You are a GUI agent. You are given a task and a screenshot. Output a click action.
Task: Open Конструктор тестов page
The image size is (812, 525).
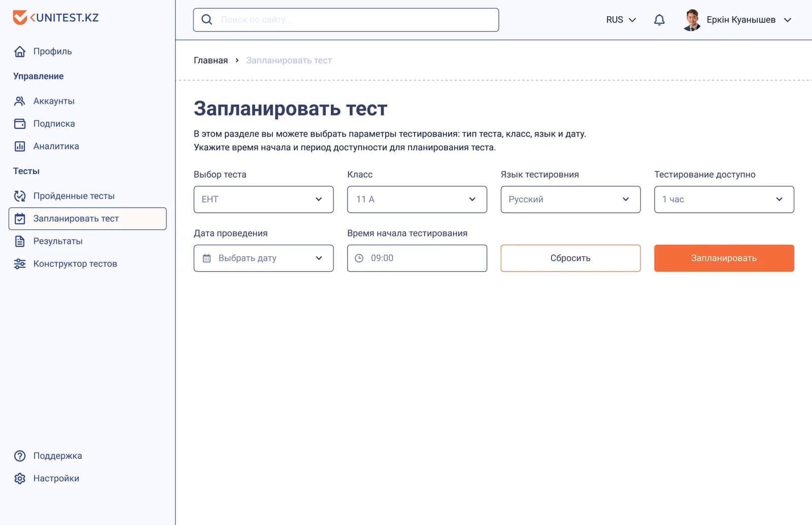75,264
